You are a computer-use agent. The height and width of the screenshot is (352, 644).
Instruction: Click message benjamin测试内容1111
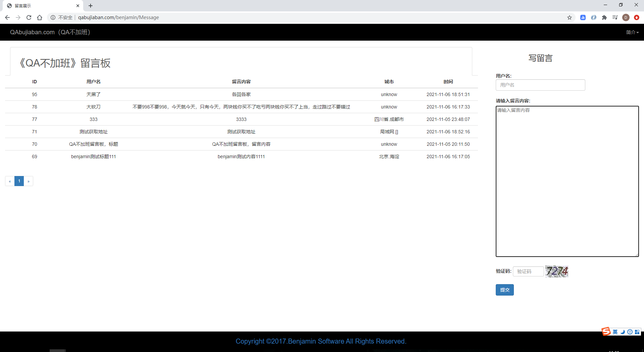tap(241, 157)
